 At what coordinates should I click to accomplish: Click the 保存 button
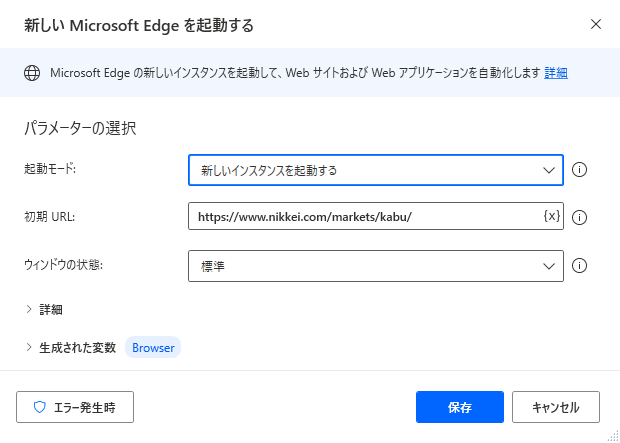point(460,407)
